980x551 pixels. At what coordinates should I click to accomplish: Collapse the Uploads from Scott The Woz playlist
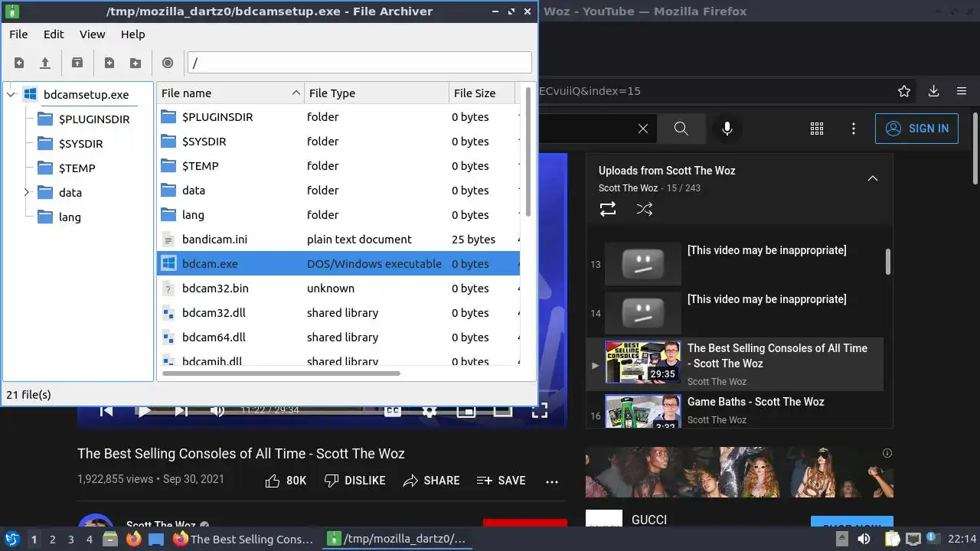point(872,178)
